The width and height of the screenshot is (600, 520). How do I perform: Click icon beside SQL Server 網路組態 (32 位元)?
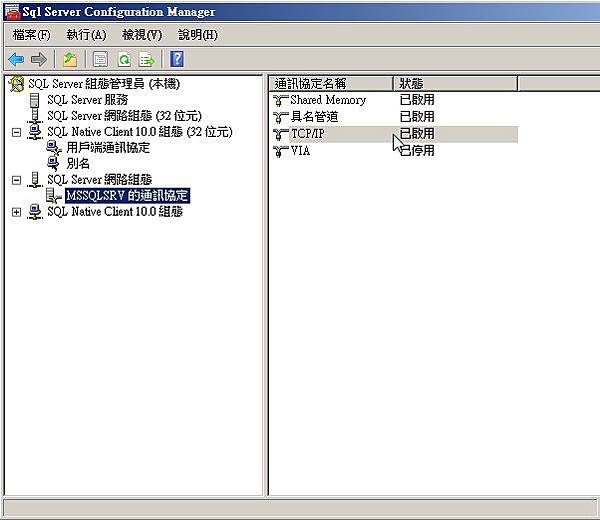pyautogui.click(x=35, y=116)
